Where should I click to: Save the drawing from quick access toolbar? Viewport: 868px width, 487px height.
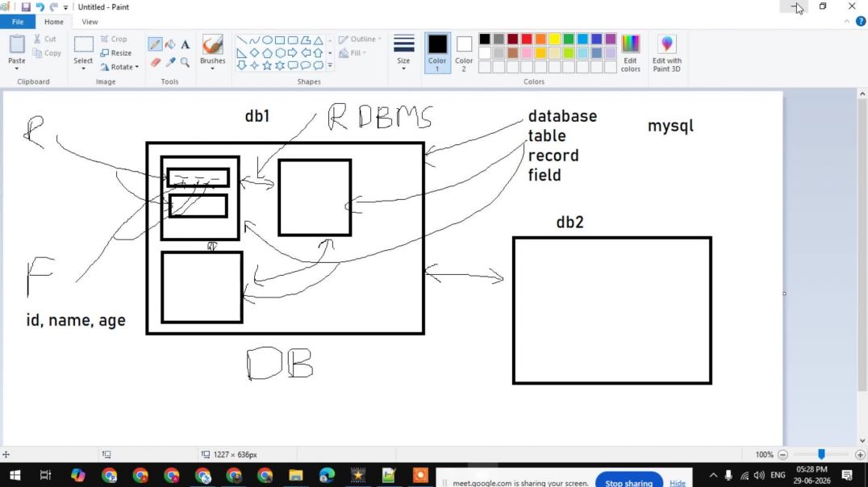pos(26,7)
